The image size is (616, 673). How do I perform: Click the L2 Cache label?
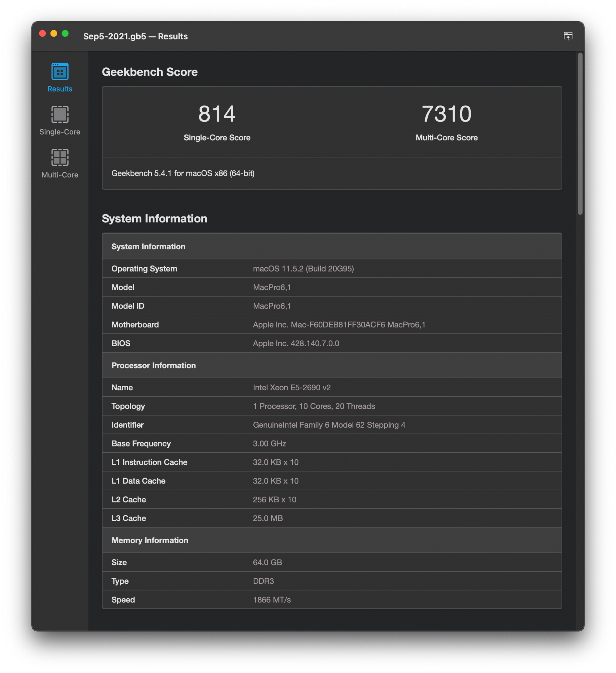click(129, 500)
